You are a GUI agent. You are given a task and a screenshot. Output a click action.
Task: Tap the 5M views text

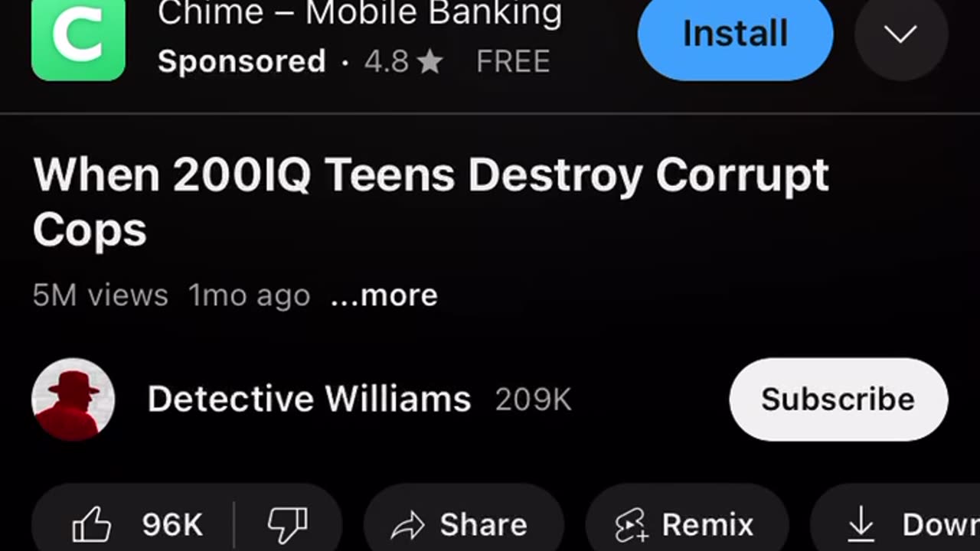click(x=100, y=295)
